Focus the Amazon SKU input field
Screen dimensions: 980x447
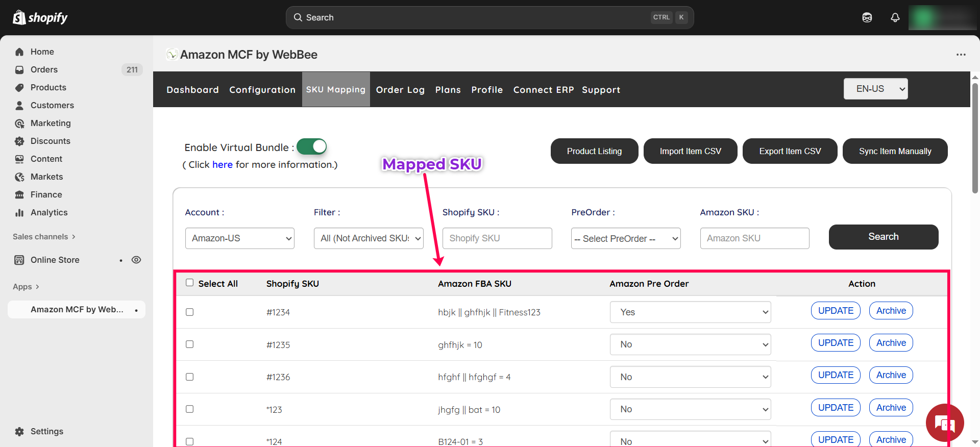coord(754,238)
